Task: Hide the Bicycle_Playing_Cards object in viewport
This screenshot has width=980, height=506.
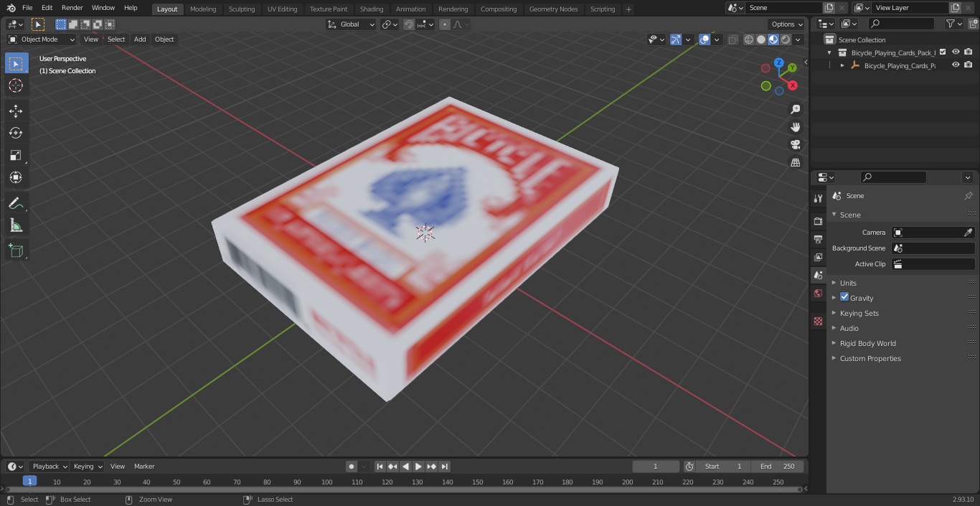Action: pyautogui.click(x=956, y=65)
